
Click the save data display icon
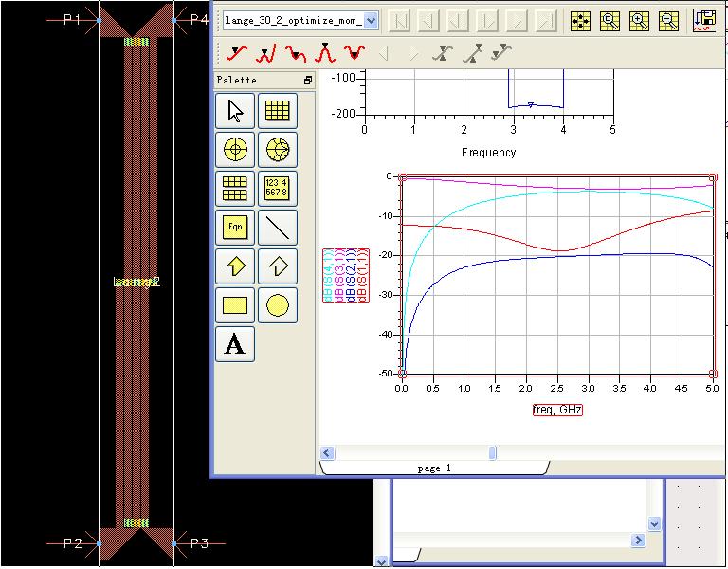704,21
